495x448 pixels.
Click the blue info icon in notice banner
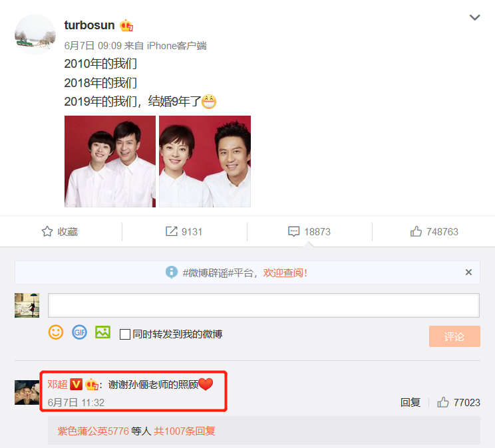tap(172, 273)
